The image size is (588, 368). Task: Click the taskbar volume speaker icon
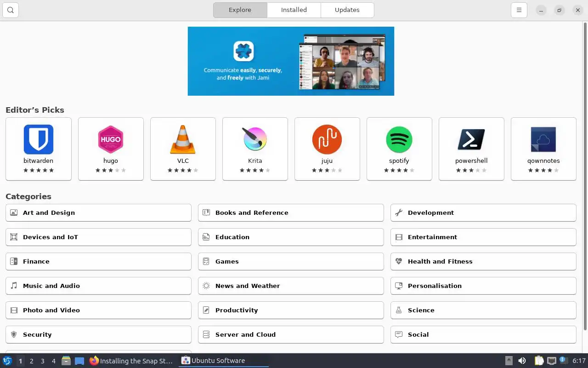pos(522,361)
